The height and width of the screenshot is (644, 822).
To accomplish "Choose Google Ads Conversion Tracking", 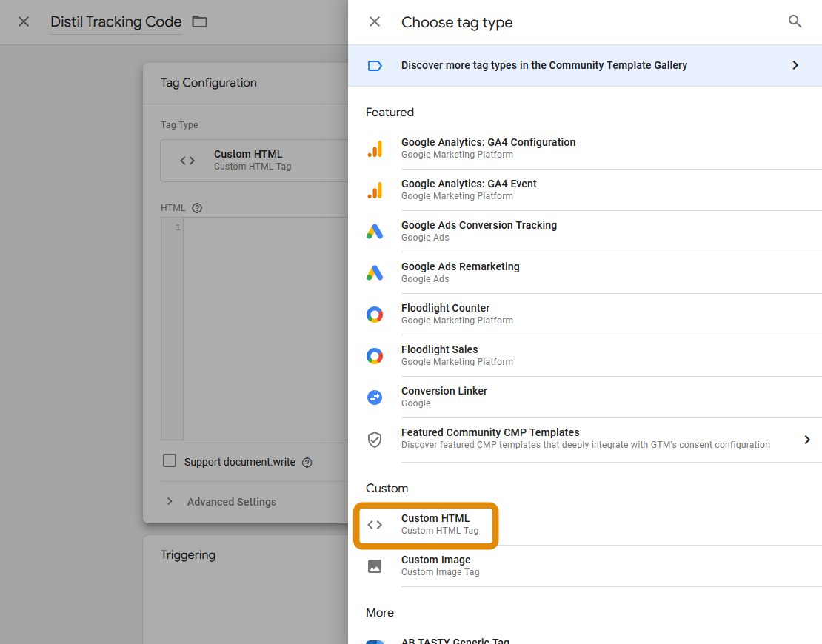I will (x=585, y=231).
